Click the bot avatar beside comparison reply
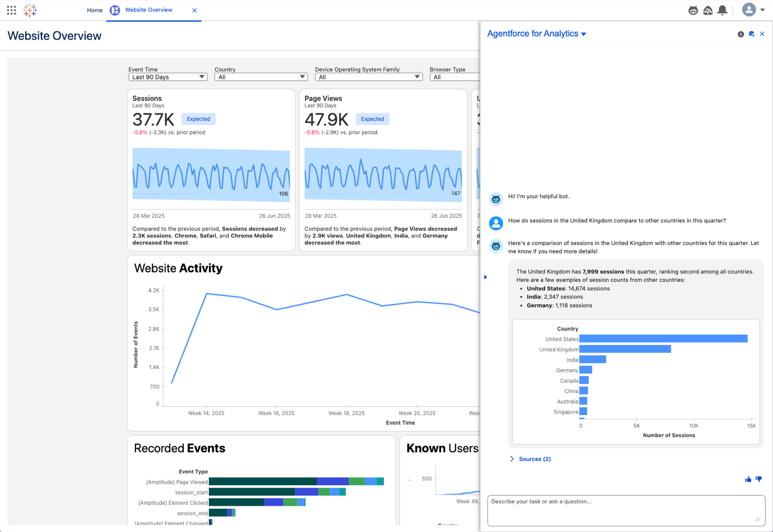This screenshot has height=532, width=773. coord(496,246)
